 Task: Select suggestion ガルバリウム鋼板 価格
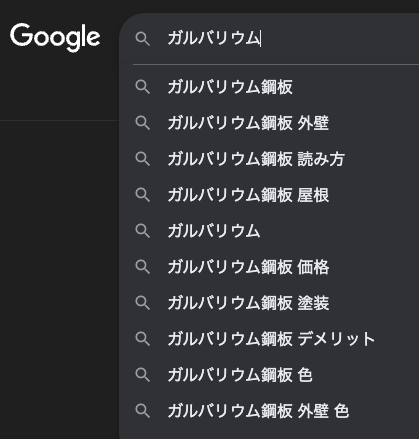point(269,267)
